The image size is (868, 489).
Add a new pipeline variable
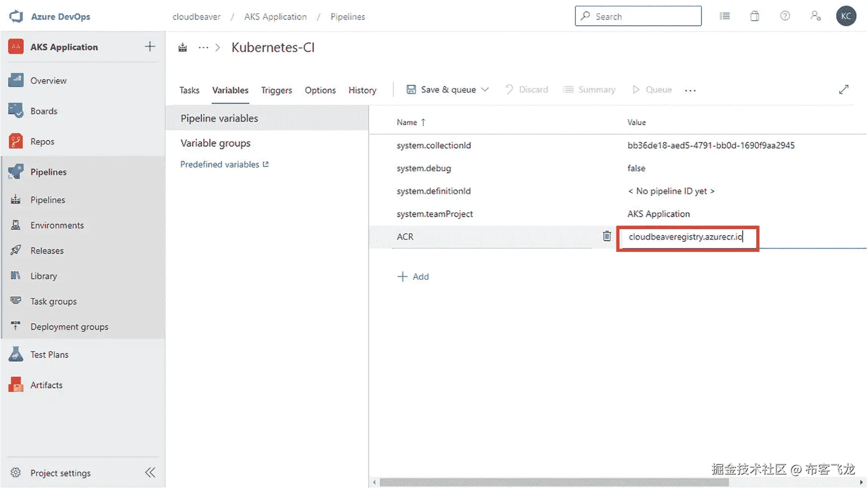click(413, 276)
